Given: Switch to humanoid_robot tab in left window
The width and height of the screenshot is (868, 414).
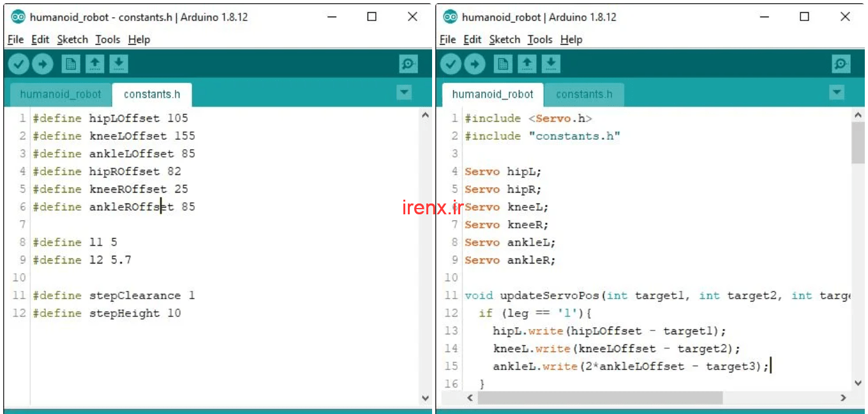Looking at the screenshot, I should pyautogui.click(x=61, y=94).
